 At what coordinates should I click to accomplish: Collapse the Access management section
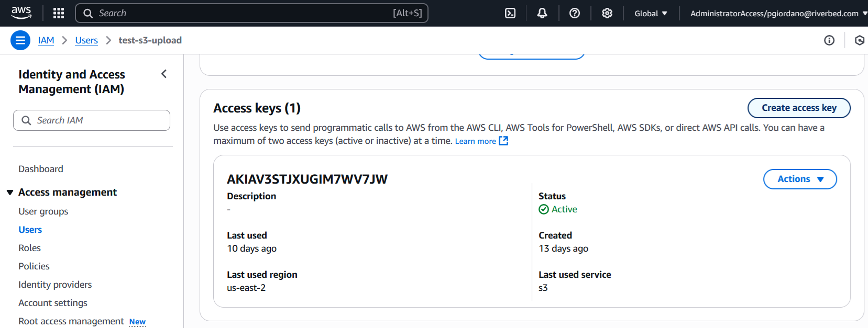[10, 193]
